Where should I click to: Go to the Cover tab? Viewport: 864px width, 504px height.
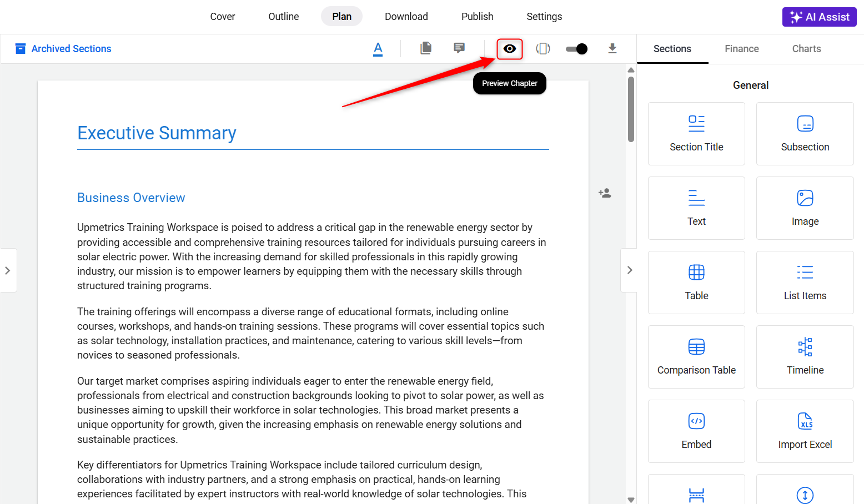pos(223,17)
